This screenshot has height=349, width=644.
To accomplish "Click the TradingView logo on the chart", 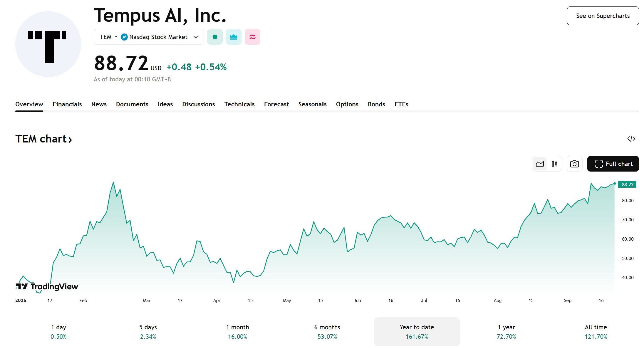I will 47,286.
